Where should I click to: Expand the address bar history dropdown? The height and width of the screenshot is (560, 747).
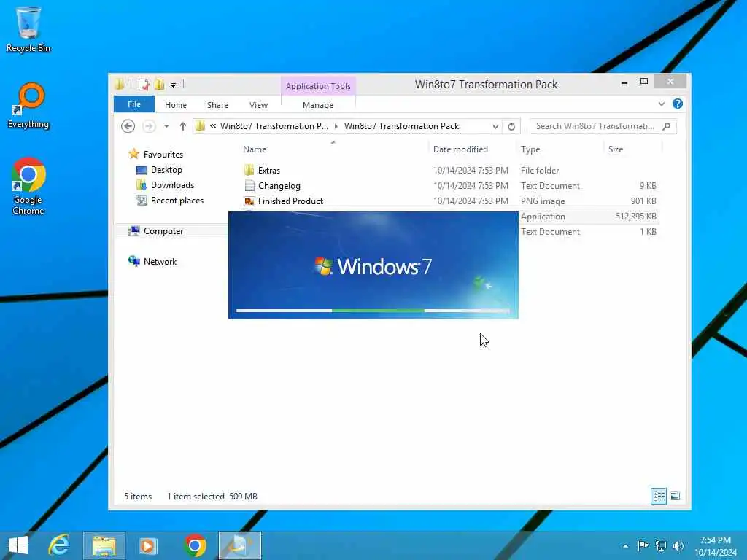click(x=495, y=127)
